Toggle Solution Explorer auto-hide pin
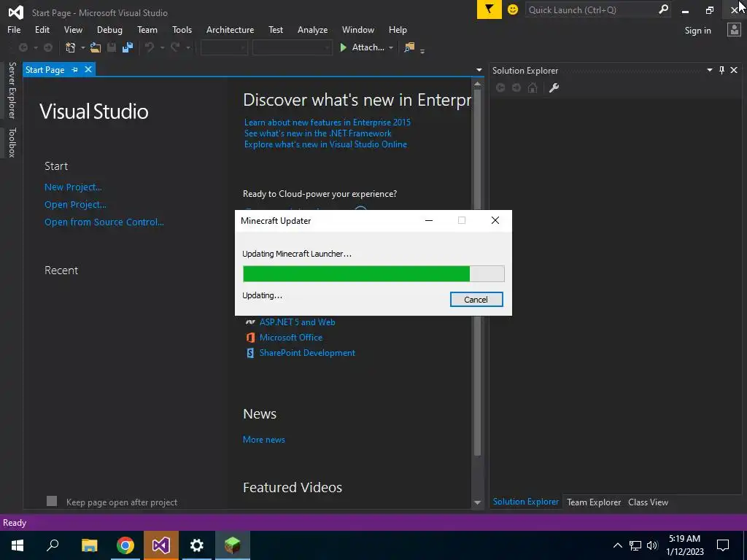Viewport: 747px width, 560px height. click(x=721, y=70)
